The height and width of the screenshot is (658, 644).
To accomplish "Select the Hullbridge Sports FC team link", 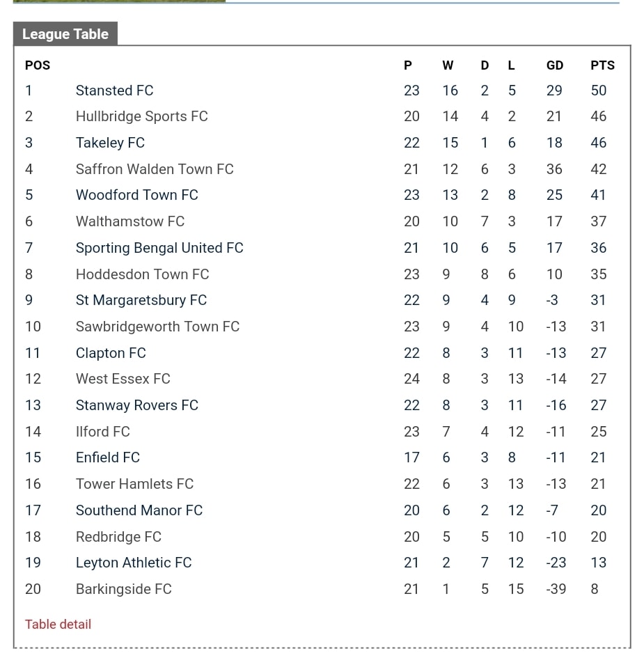I will coord(142,116).
